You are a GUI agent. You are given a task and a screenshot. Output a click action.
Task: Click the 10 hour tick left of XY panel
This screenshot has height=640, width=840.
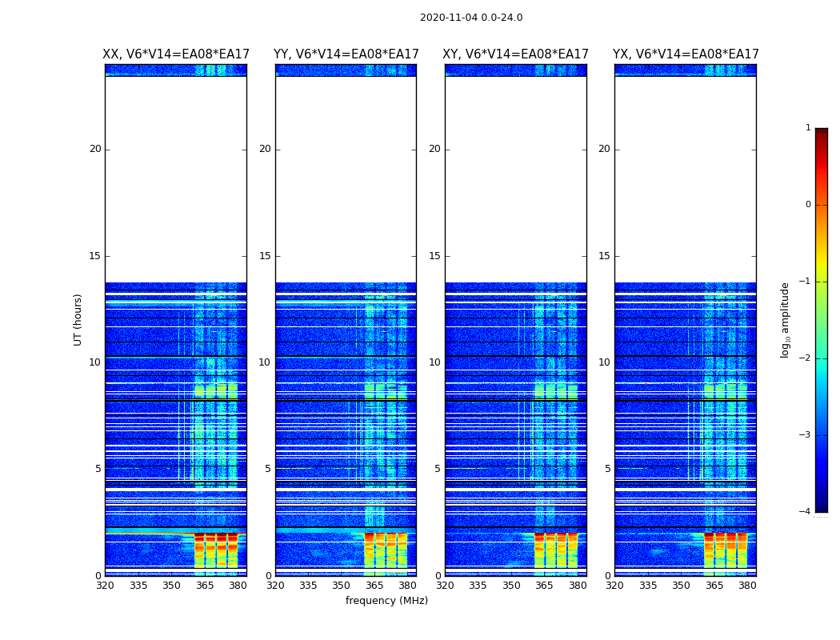tap(434, 362)
